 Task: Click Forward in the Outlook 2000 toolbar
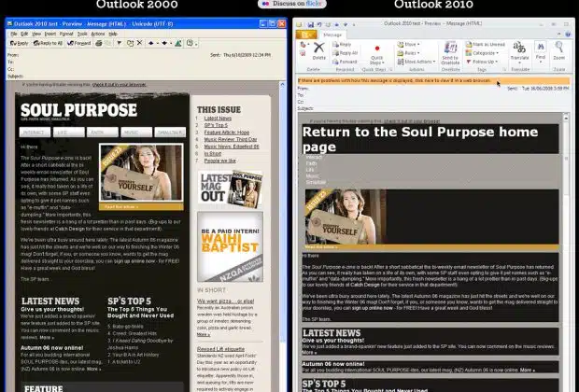coord(79,43)
